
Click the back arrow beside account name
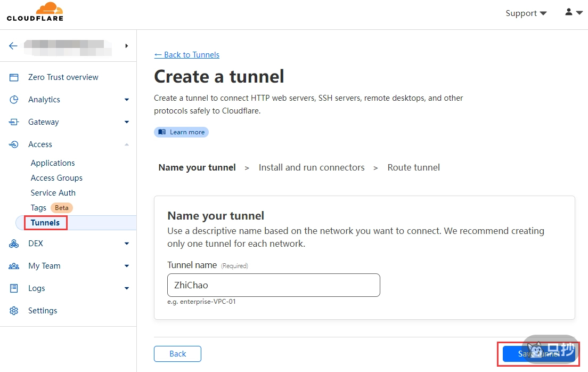pyautogui.click(x=13, y=46)
